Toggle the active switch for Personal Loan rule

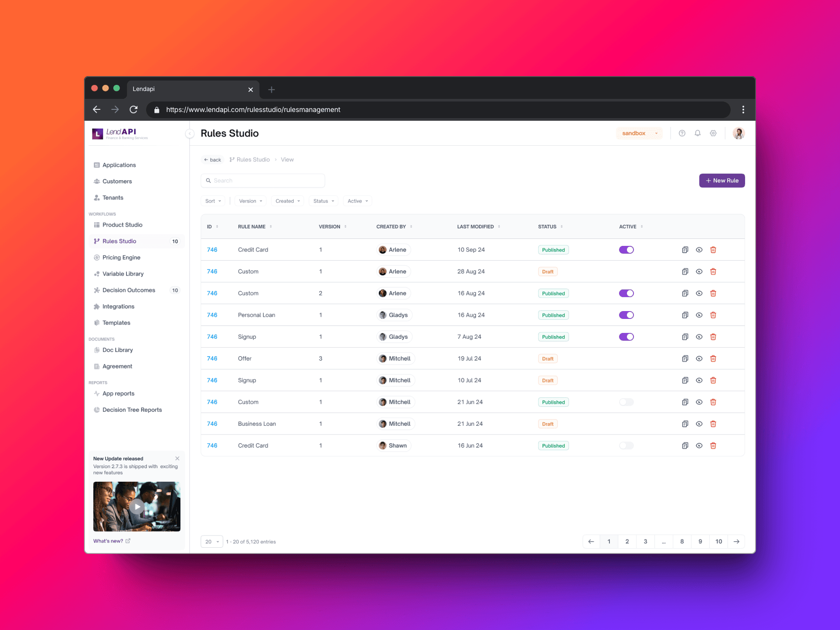coord(626,315)
